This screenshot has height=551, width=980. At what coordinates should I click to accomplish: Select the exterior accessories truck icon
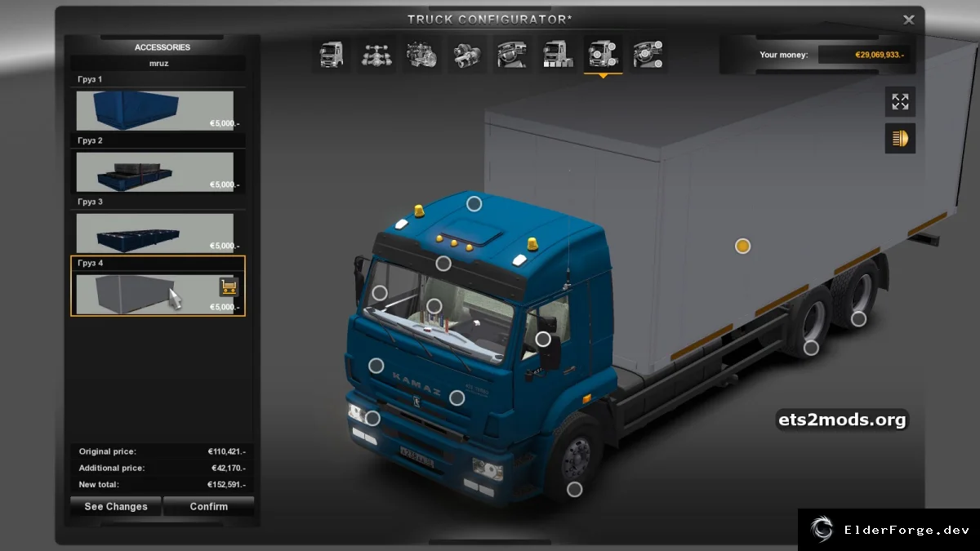(603, 55)
